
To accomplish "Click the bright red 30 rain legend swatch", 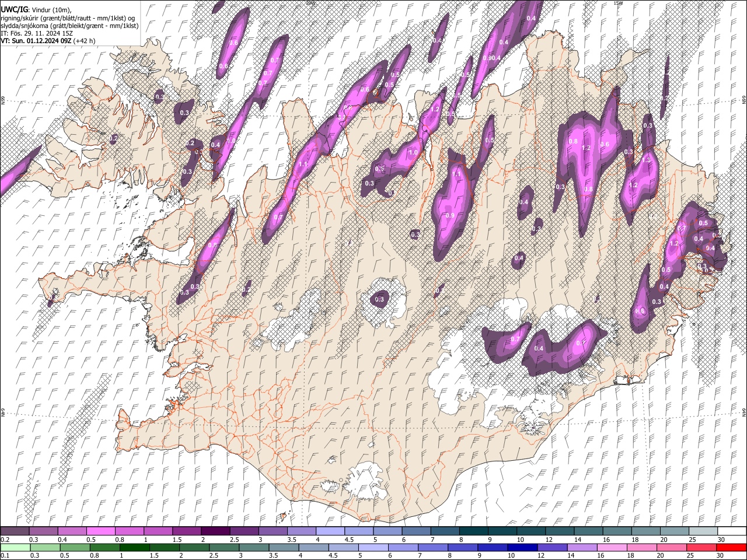I will pyautogui.click(x=731, y=547).
